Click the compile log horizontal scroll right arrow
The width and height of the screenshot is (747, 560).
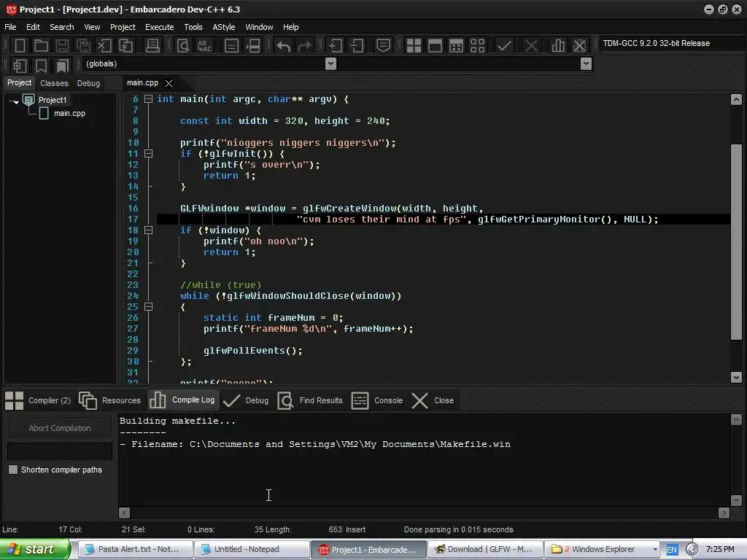pos(724,513)
